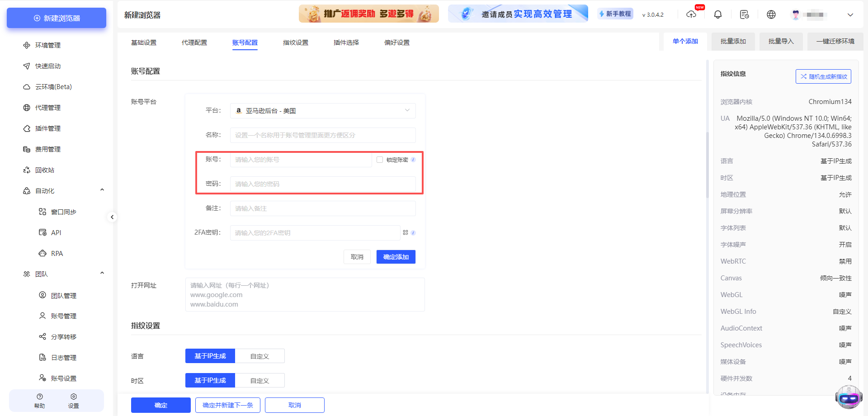Click the notification bell icon
This screenshot has width=868, height=416.
click(718, 14)
